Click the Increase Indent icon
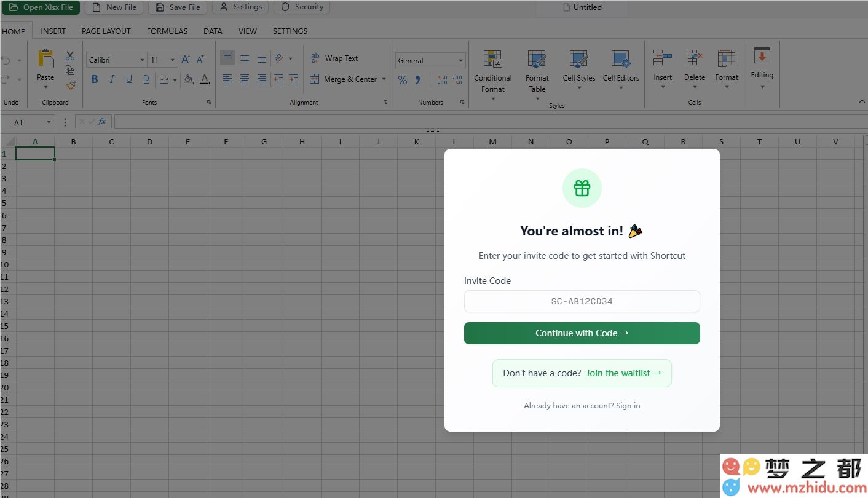Image resolution: width=868 pixels, height=498 pixels. click(x=293, y=79)
